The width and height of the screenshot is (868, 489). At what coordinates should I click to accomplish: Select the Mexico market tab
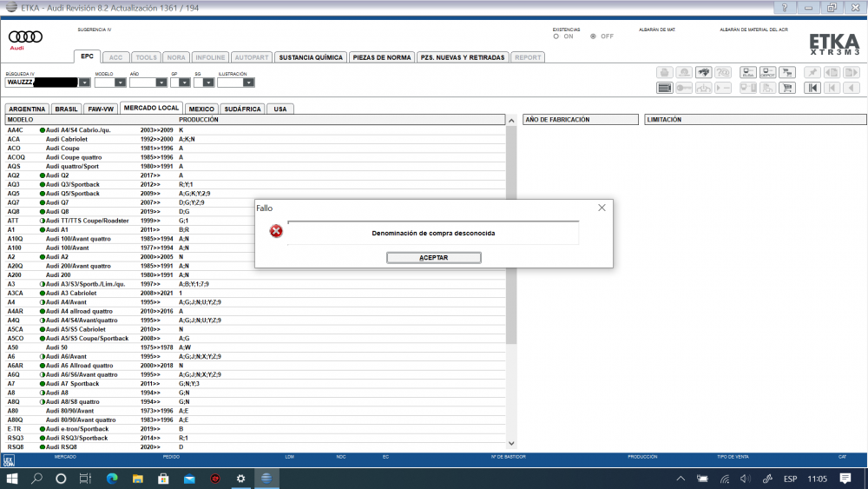pyautogui.click(x=201, y=109)
